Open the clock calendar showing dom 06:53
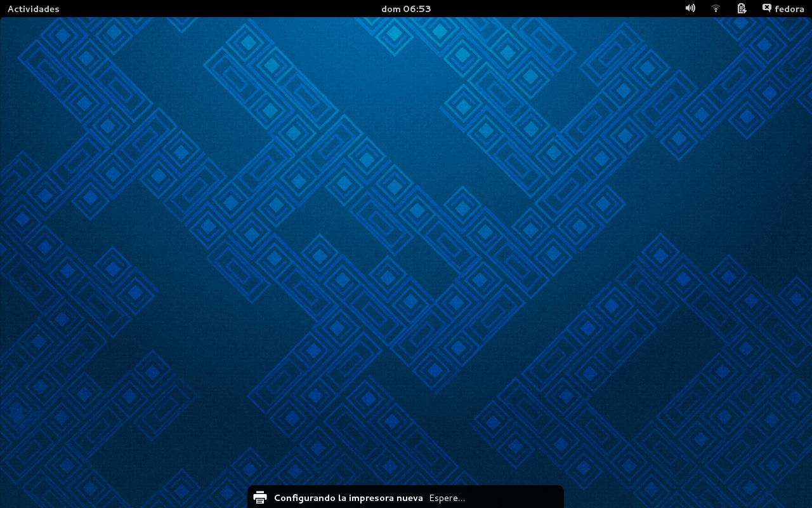The height and width of the screenshot is (508, 812). point(406,9)
